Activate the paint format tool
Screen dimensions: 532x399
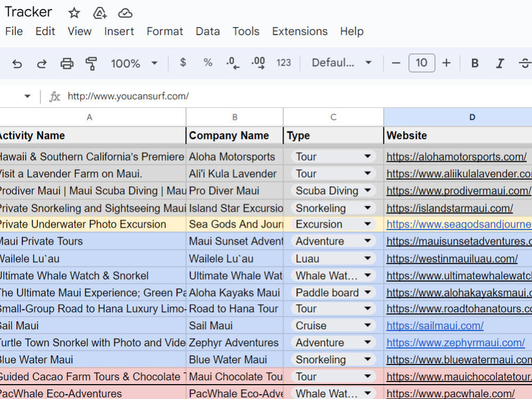tap(92, 63)
